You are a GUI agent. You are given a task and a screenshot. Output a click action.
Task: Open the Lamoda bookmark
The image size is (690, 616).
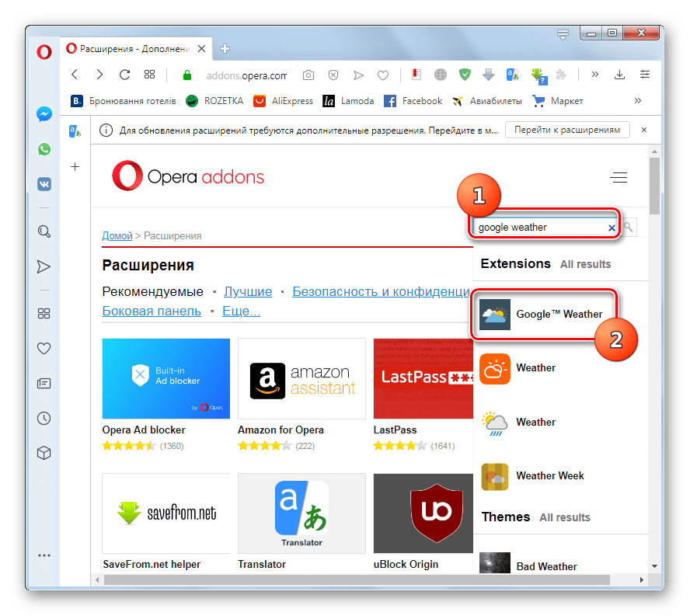[348, 101]
